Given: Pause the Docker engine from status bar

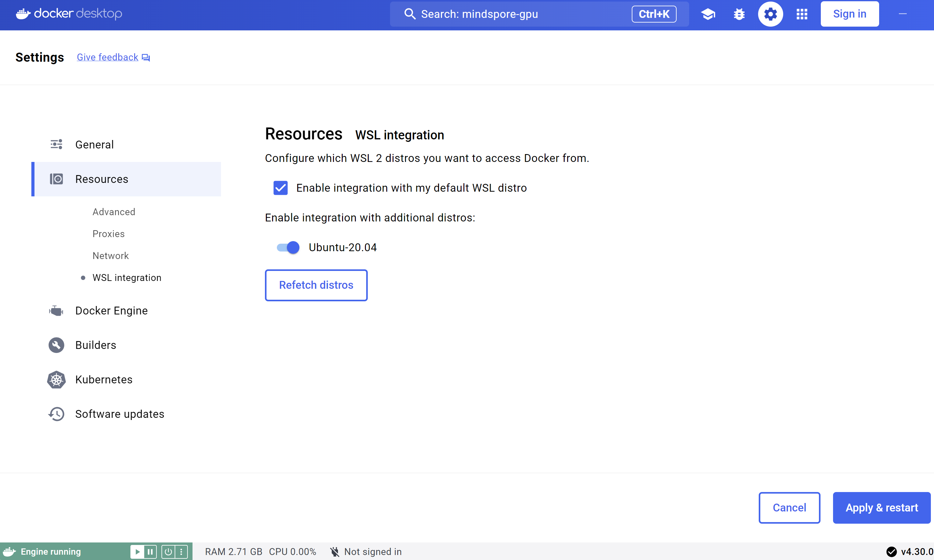Looking at the screenshot, I should click(150, 552).
